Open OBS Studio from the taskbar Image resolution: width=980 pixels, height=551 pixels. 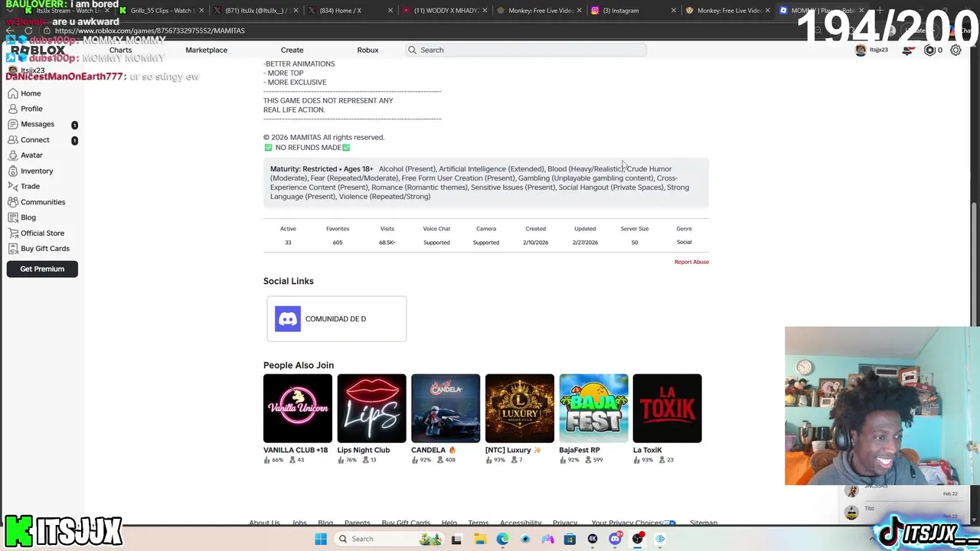pos(637,539)
